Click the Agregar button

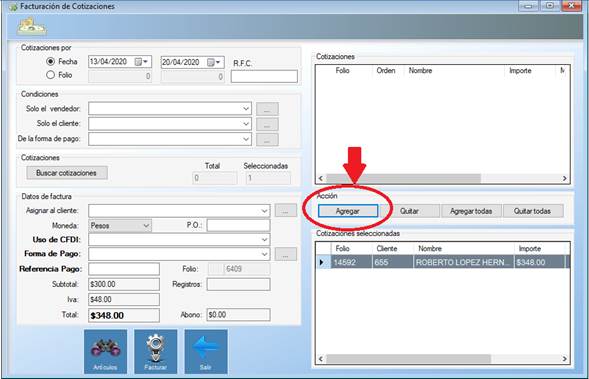(x=348, y=211)
